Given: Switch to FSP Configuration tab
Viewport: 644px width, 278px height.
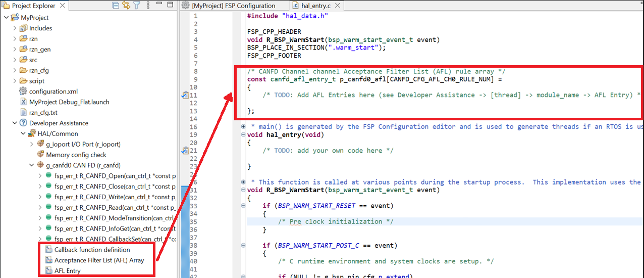Looking at the screenshot, I should tap(233, 6).
